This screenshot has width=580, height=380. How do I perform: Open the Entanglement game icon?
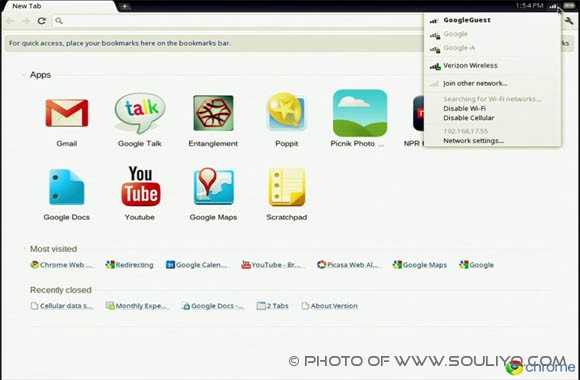[213, 113]
